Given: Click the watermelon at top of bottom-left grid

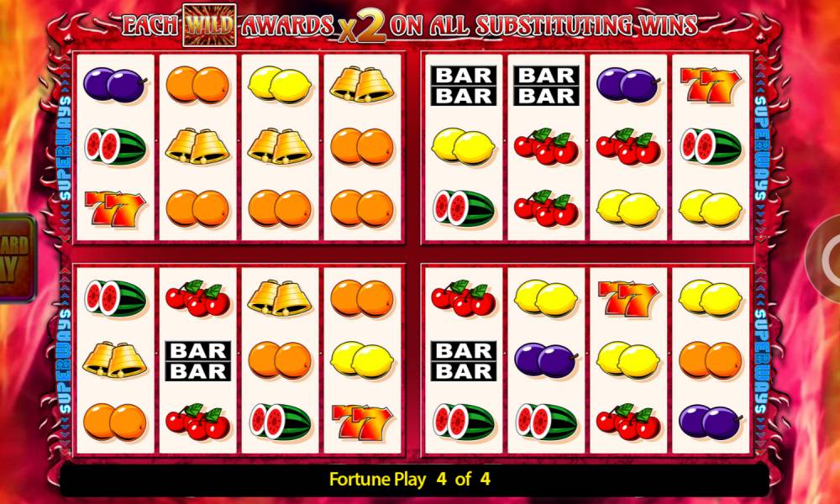Looking at the screenshot, I should point(114,298).
